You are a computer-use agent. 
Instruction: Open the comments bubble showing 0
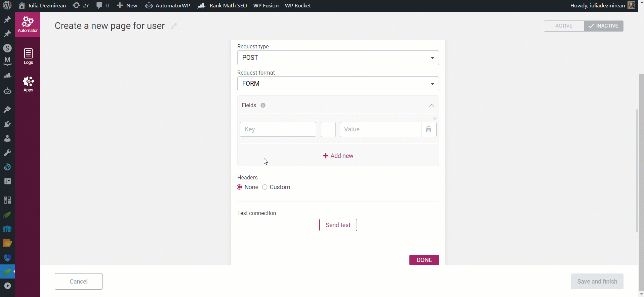point(103,5)
